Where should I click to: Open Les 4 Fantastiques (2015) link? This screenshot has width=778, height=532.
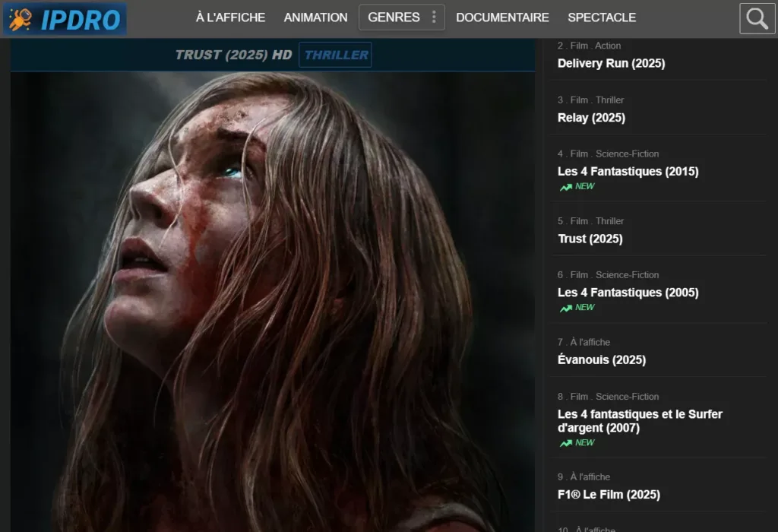(628, 172)
